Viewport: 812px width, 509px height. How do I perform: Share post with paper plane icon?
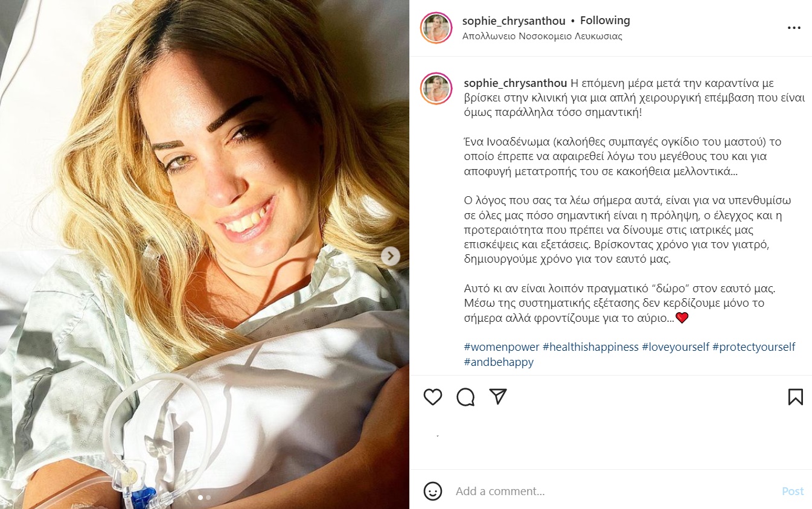497,397
